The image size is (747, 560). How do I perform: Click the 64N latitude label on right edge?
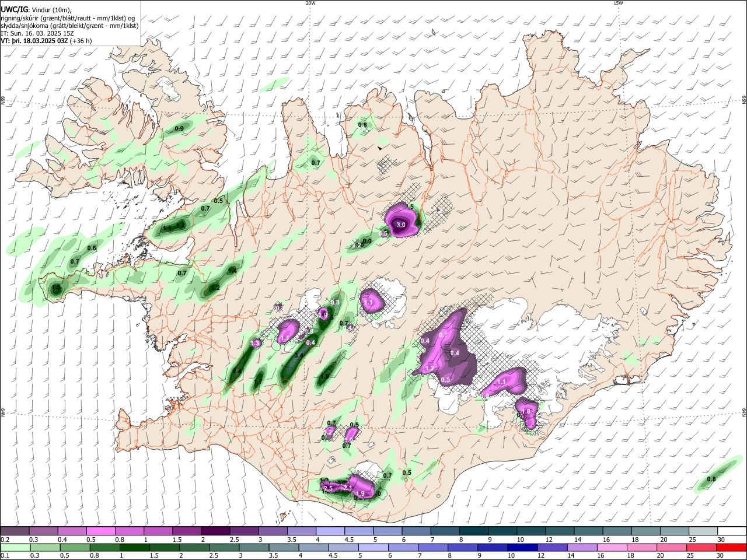click(744, 412)
